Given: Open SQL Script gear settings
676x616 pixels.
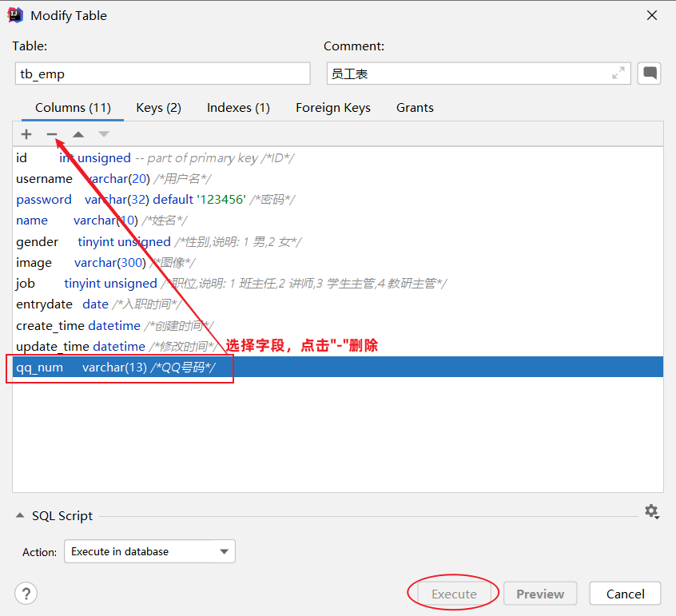Looking at the screenshot, I should (651, 511).
